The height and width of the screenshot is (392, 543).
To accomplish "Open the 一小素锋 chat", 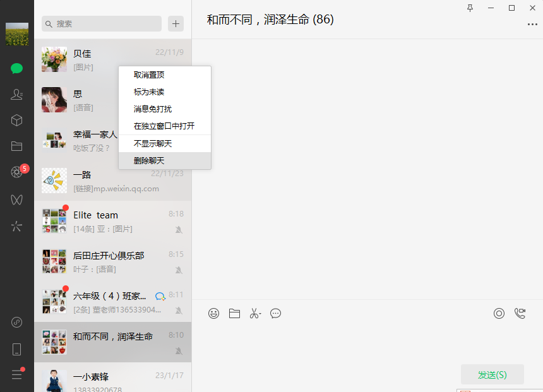I will [x=112, y=377].
